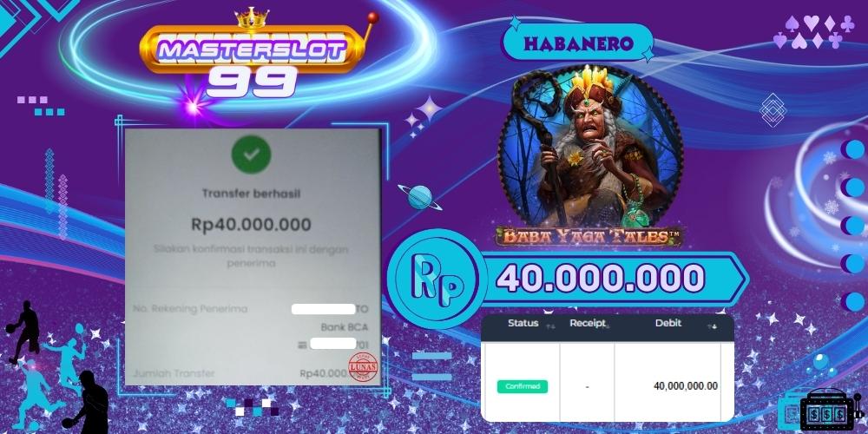Click the ringed planet icon
This screenshot has height=434, width=868.
(419, 197)
